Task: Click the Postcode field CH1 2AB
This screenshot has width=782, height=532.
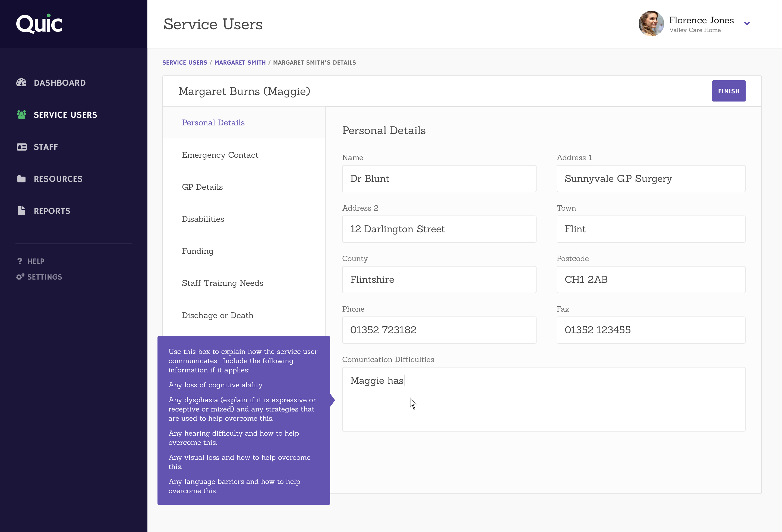Action: (x=651, y=280)
